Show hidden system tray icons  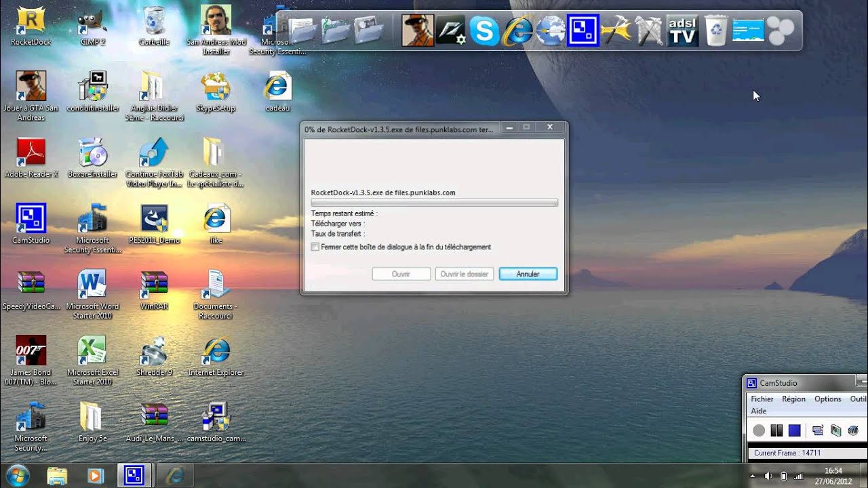click(x=753, y=476)
